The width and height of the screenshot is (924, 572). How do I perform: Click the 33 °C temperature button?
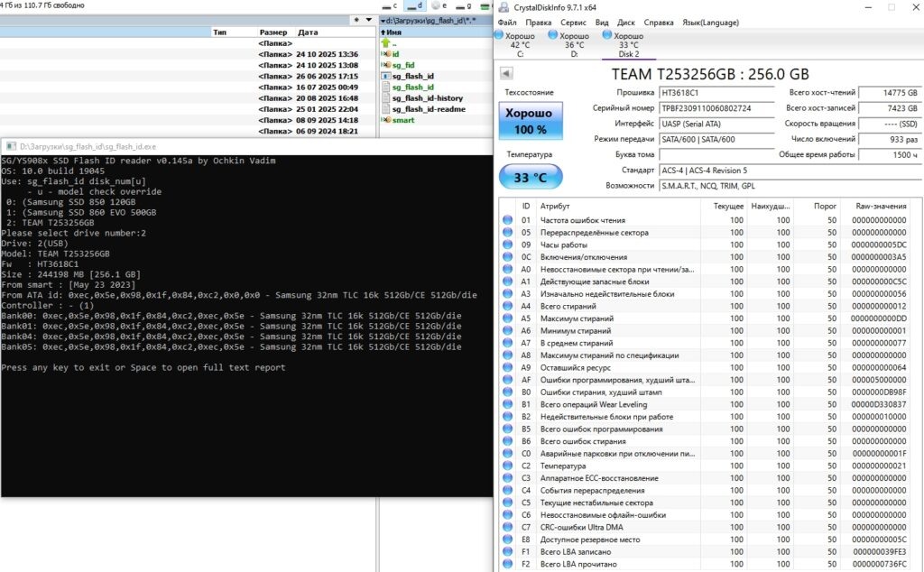coord(531,177)
